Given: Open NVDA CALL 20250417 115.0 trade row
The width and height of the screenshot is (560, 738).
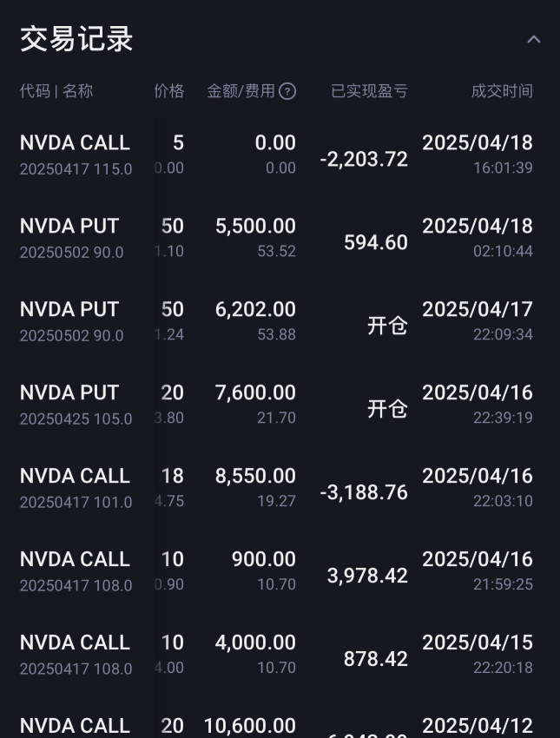Looking at the screenshot, I should 280,155.
